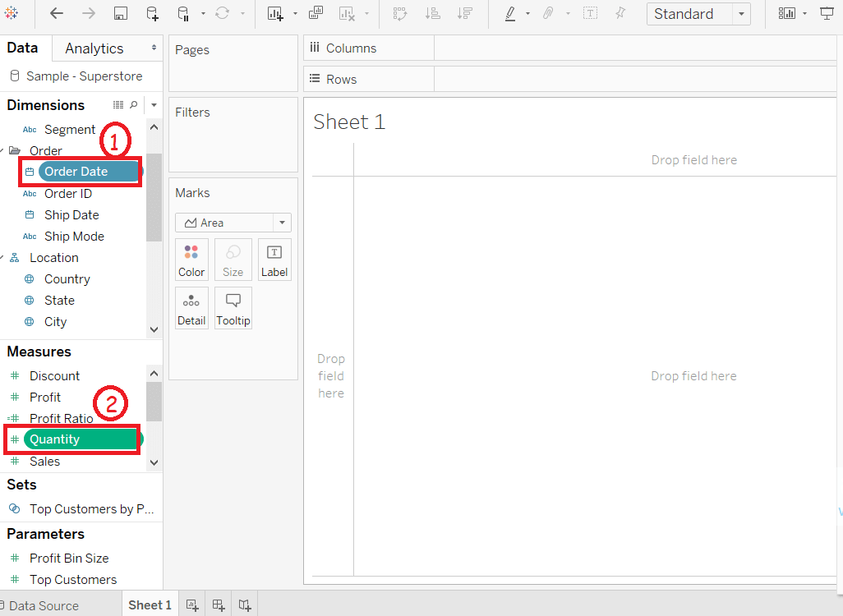Image resolution: width=843 pixels, height=616 pixels.
Task: Click the Save workbook icon
Action: pyautogui.click(x=121, y=13)
